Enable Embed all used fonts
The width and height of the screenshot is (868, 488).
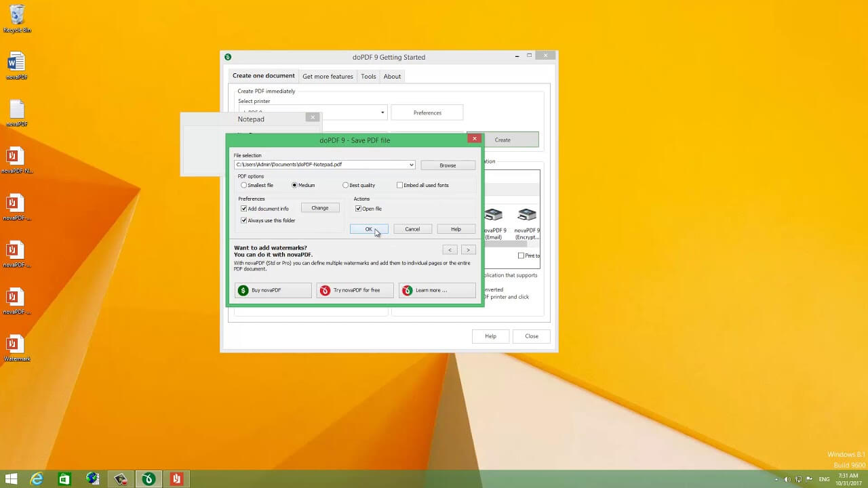399,185
